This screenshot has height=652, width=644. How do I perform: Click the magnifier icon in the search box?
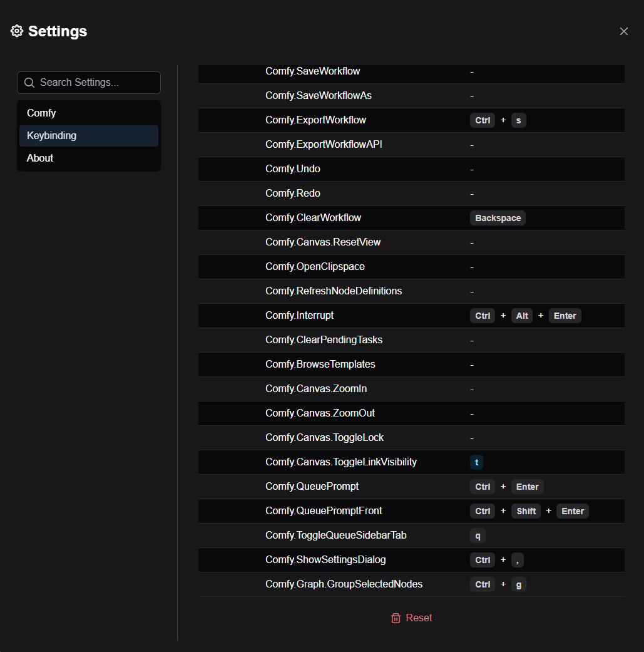click(x=29, y=82)
